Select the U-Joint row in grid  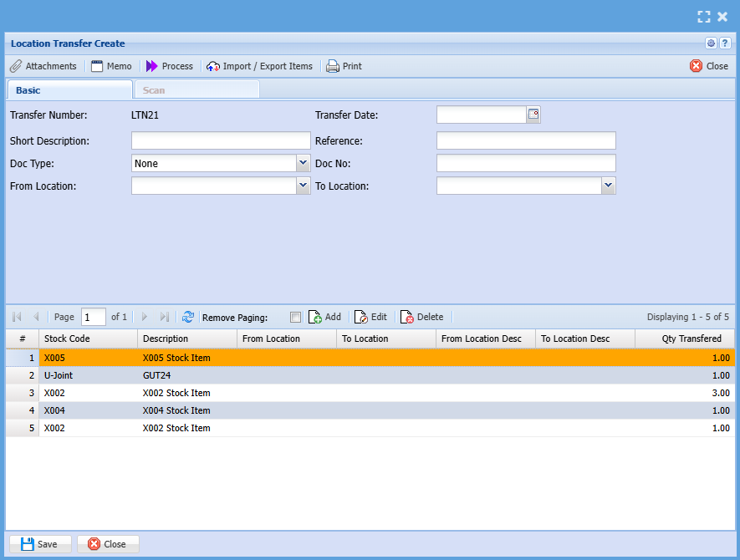[60, 375]
